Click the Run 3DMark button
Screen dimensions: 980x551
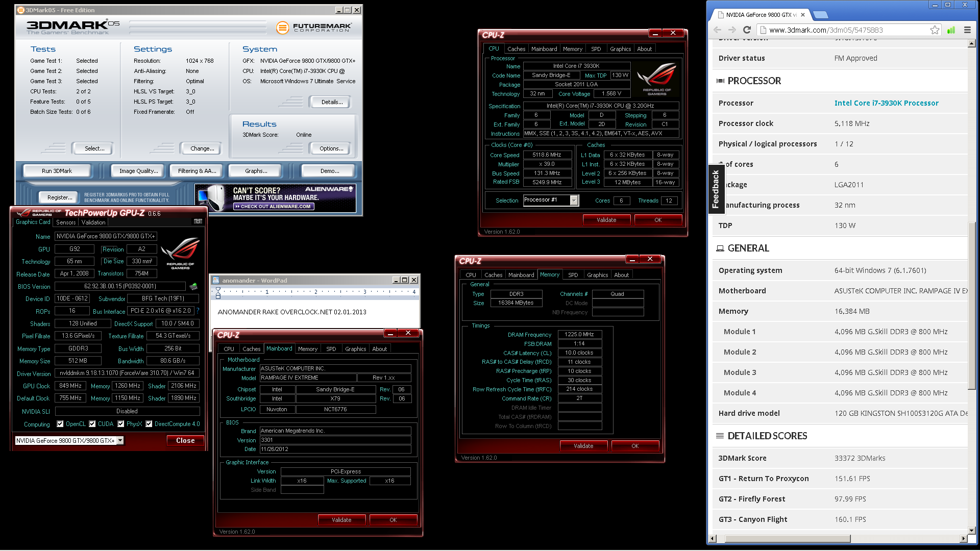[57, 171]
